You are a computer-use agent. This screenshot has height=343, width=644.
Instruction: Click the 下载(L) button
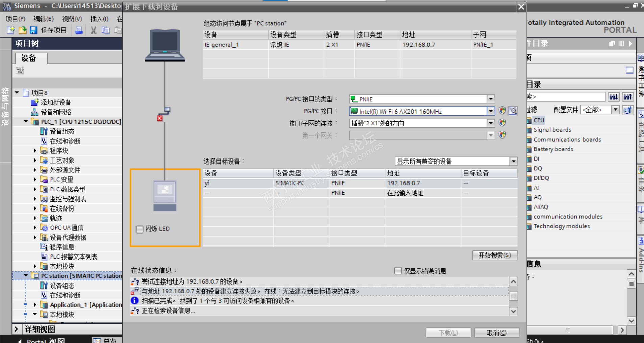[448, 333]
